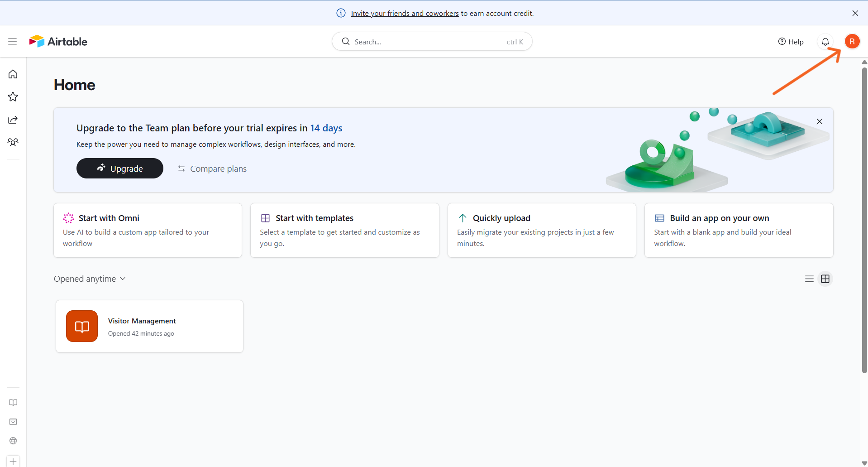
Task: Click the plus create icon in sidebar
Action: [13, 461]
